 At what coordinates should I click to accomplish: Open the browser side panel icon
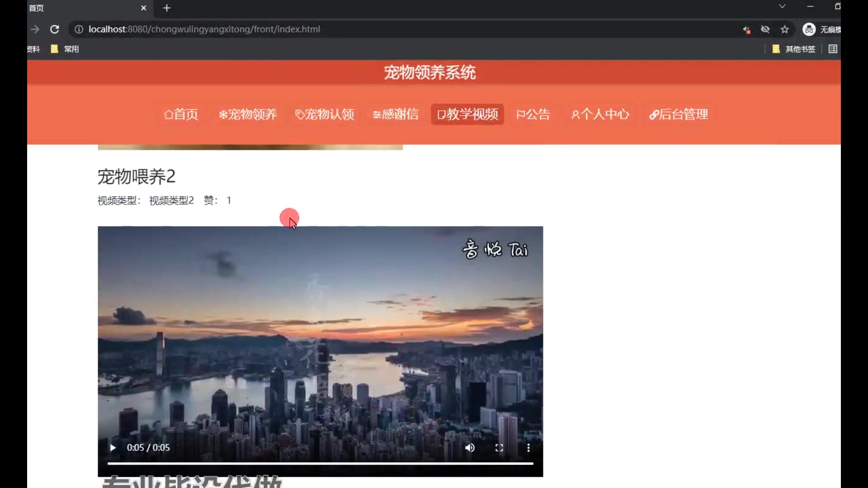pyautogui.click(x=833, y=49)
